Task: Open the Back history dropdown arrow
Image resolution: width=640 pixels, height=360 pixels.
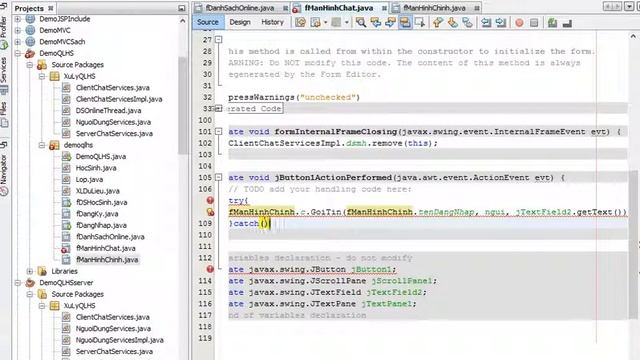Action: click(x=325, y=23)
